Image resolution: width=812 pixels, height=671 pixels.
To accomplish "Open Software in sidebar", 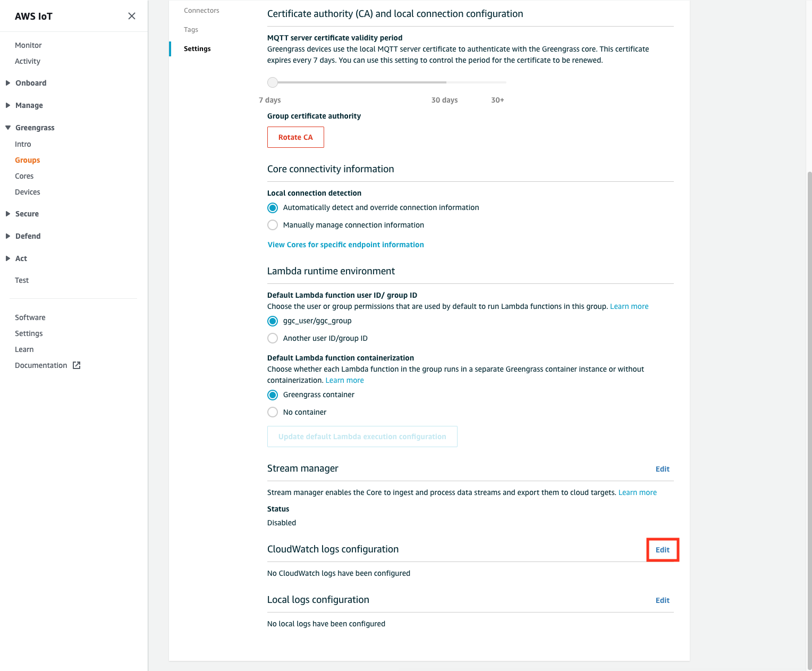I will tap(30, 317).
